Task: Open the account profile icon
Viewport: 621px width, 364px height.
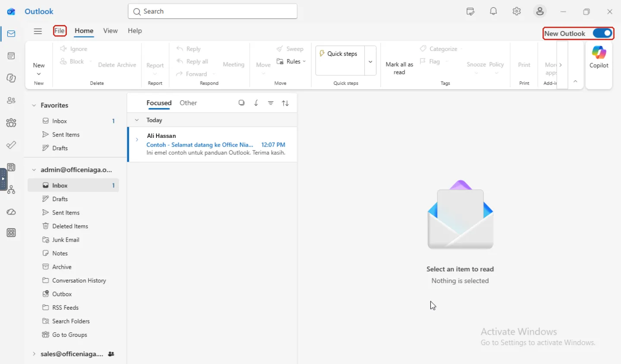Action: pos(540,12)
